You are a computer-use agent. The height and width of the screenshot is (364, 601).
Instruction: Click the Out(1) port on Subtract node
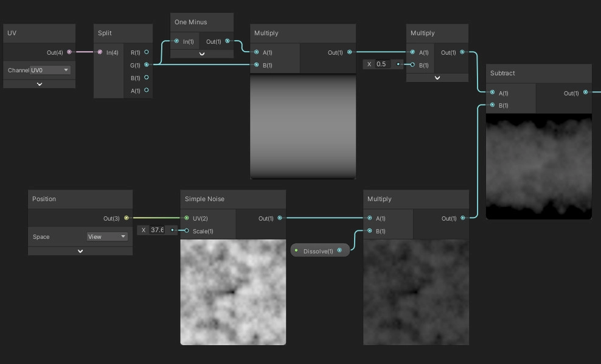tap(586, 93)
